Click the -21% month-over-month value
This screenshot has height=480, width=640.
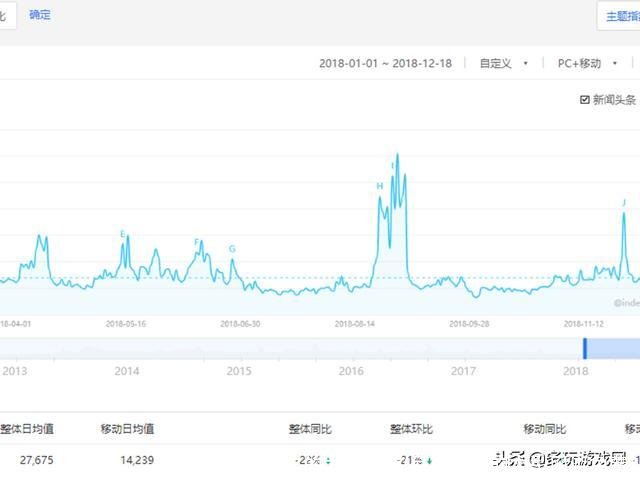tap(409, 460)
